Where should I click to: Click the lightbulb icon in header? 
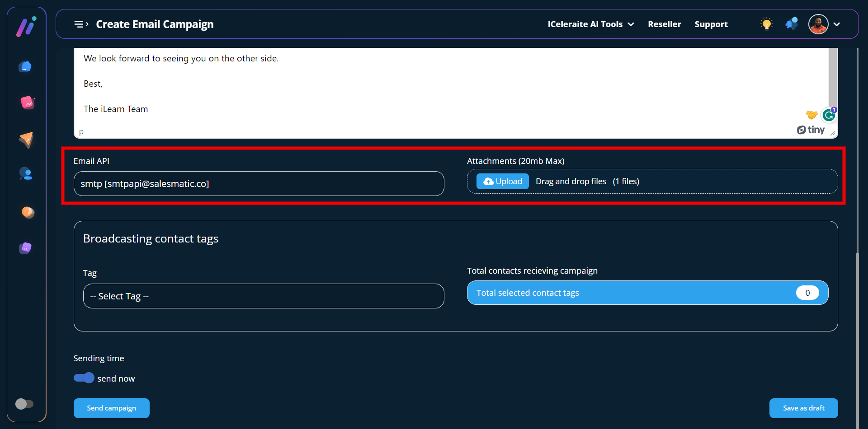point(766,24)
